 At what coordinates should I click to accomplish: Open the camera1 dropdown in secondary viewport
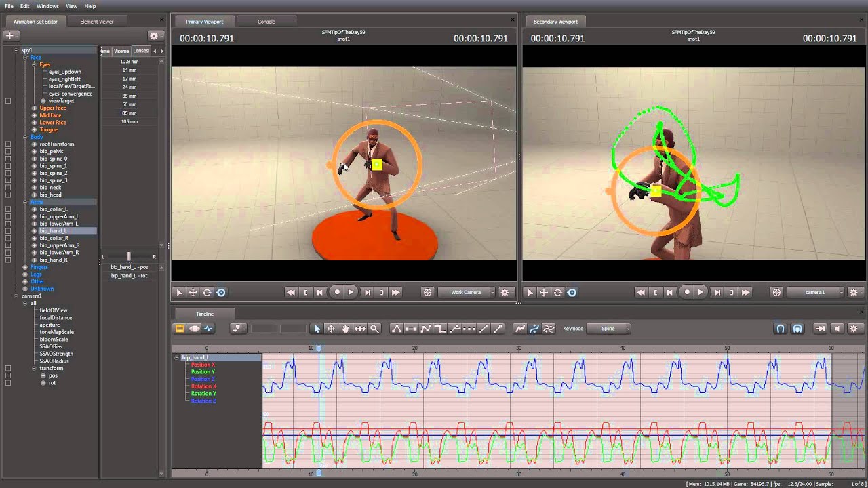coord(816,292)
